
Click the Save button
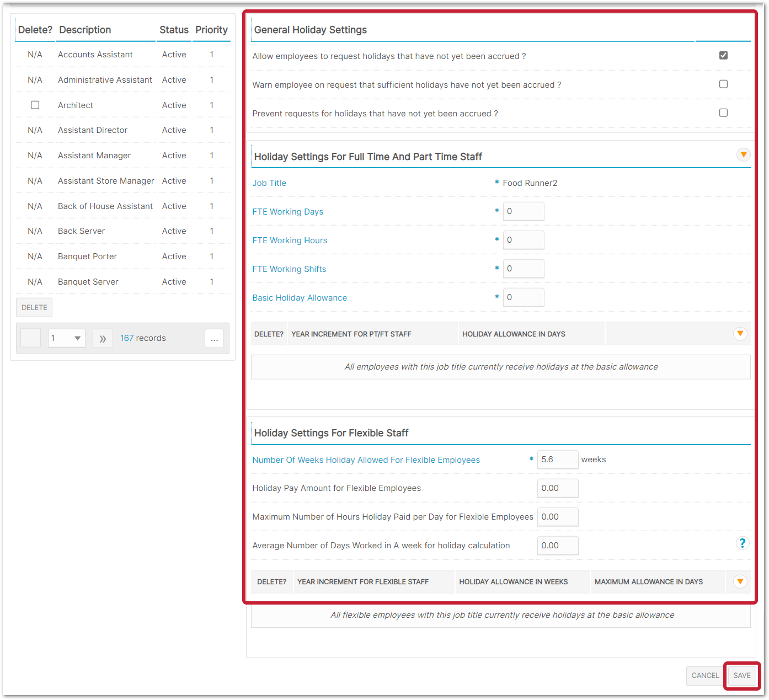click(741, 676)
